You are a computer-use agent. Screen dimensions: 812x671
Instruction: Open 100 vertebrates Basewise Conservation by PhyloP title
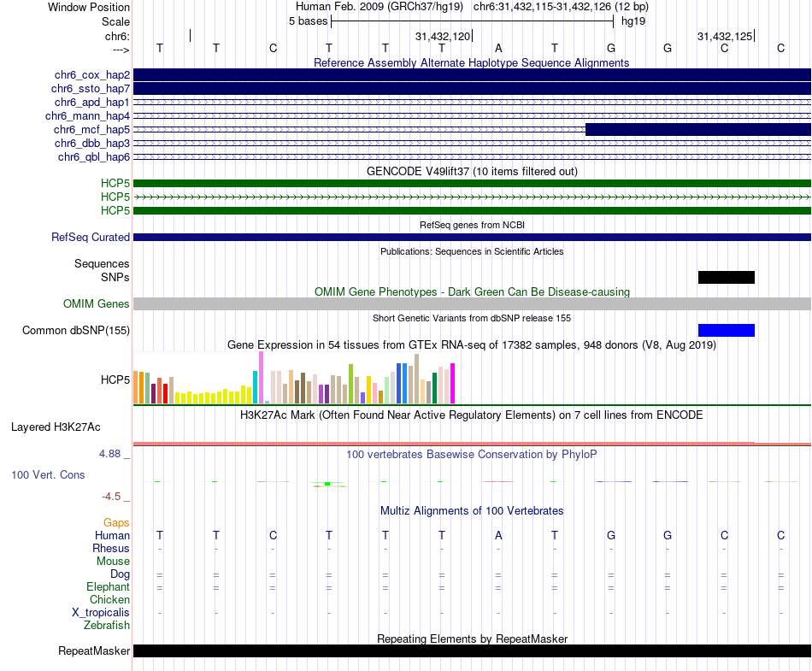472,454
